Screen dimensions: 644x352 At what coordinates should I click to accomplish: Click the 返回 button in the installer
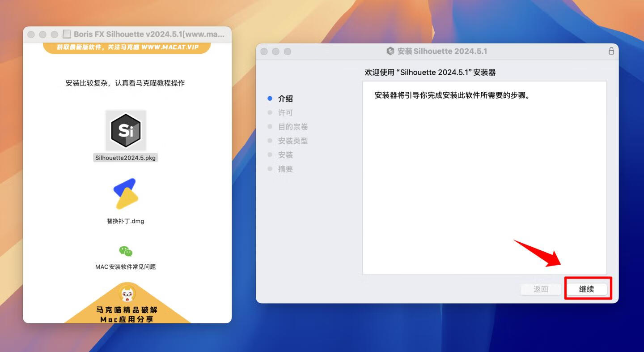[x=541, y=289]
